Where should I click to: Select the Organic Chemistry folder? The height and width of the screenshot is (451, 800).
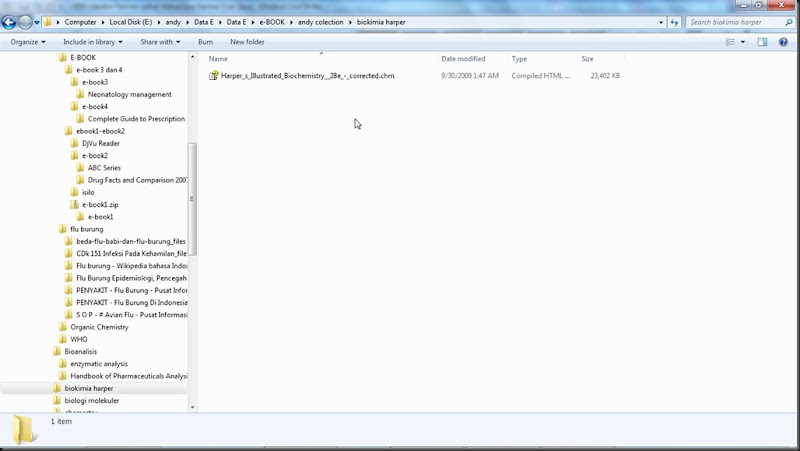(99, 327)
